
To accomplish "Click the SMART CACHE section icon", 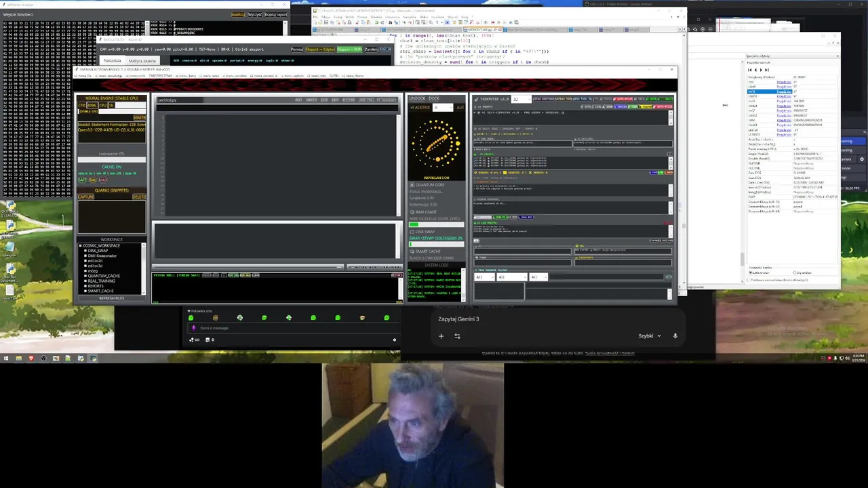I will tap(412, 251).
